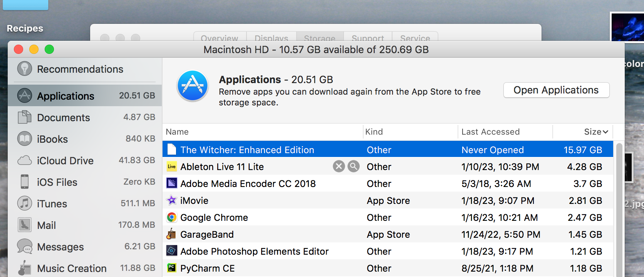Reveal Ableton Live in Finder magnifier icon
The width and height of the screenshot is (644, 277).
tap(353, 167)
